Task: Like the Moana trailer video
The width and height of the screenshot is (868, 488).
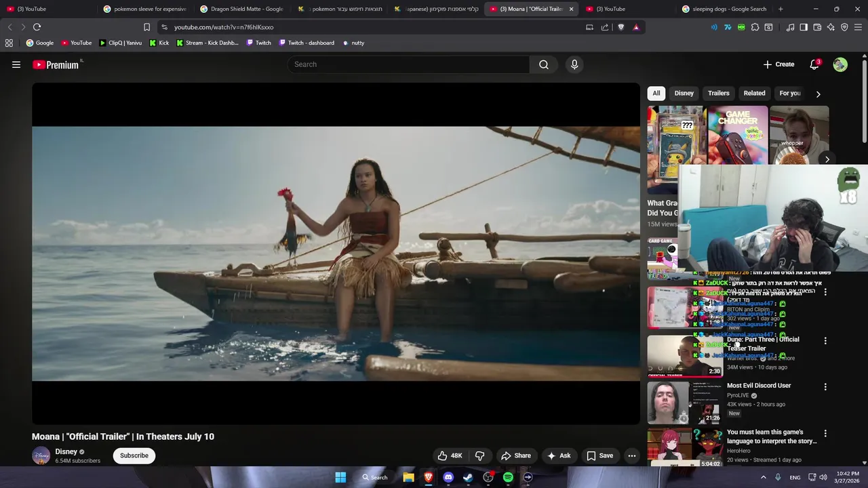Action: [x=450, y=455]
